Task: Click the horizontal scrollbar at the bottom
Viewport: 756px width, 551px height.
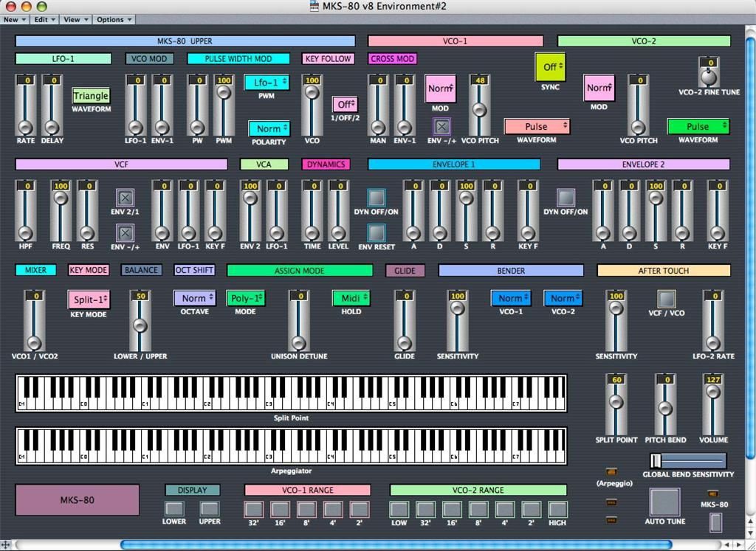Action: 396,545
